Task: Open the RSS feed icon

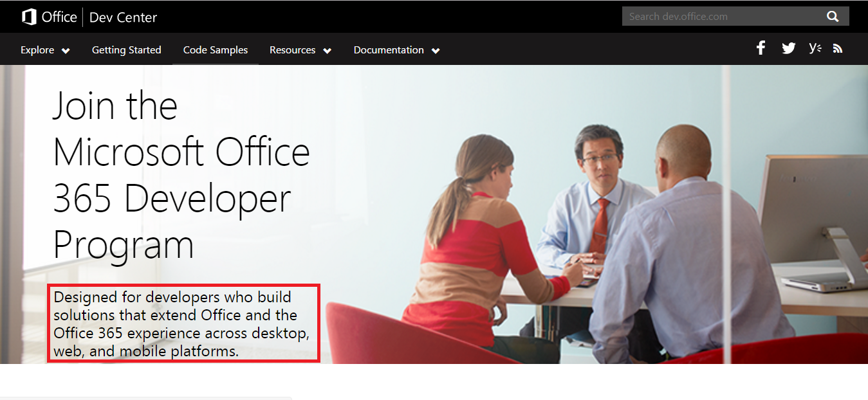Action: pyautogui.click(x=838, y=48)
